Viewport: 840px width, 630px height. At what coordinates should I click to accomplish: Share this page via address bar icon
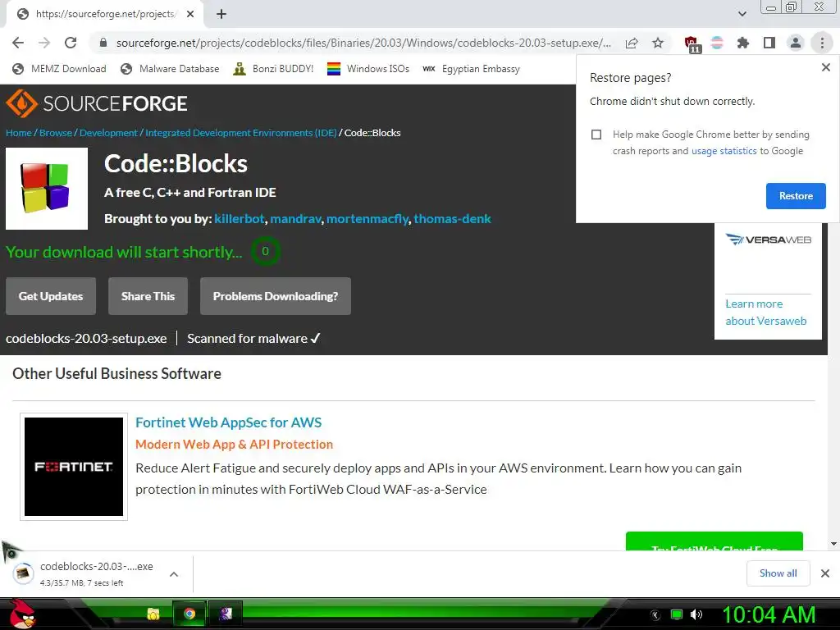[632, 43]
